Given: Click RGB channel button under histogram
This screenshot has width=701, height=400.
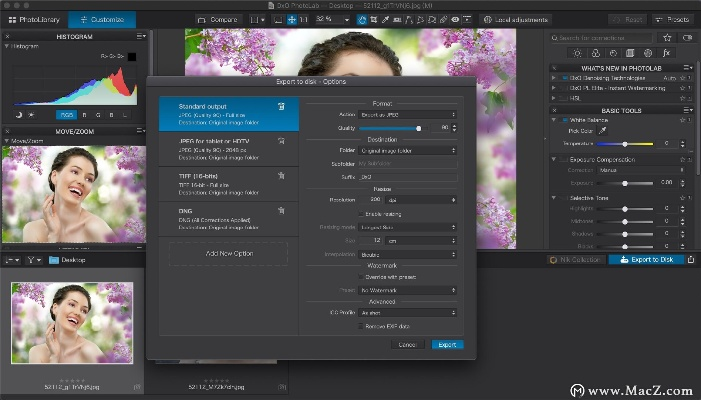Looking at the screenshot, I should 66,115.
